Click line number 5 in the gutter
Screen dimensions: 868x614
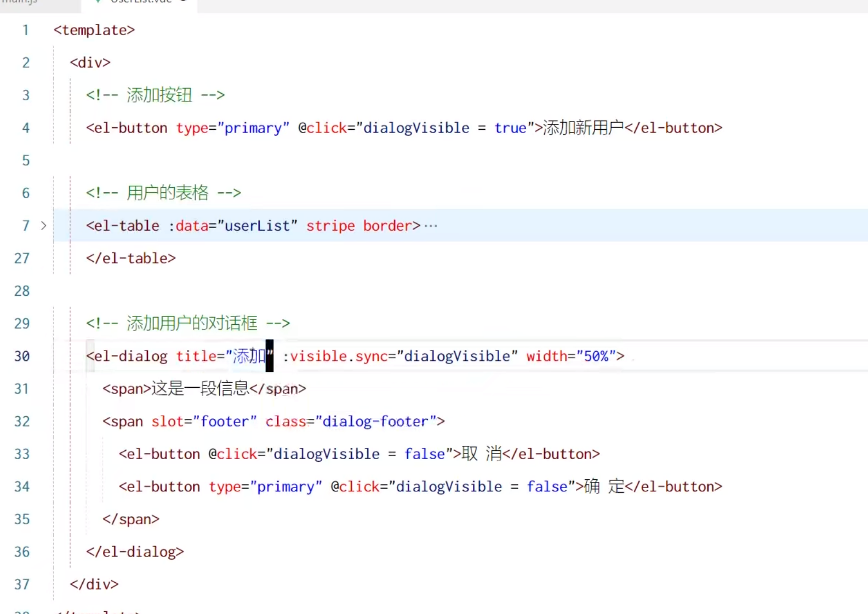click(x=25, y=160)
